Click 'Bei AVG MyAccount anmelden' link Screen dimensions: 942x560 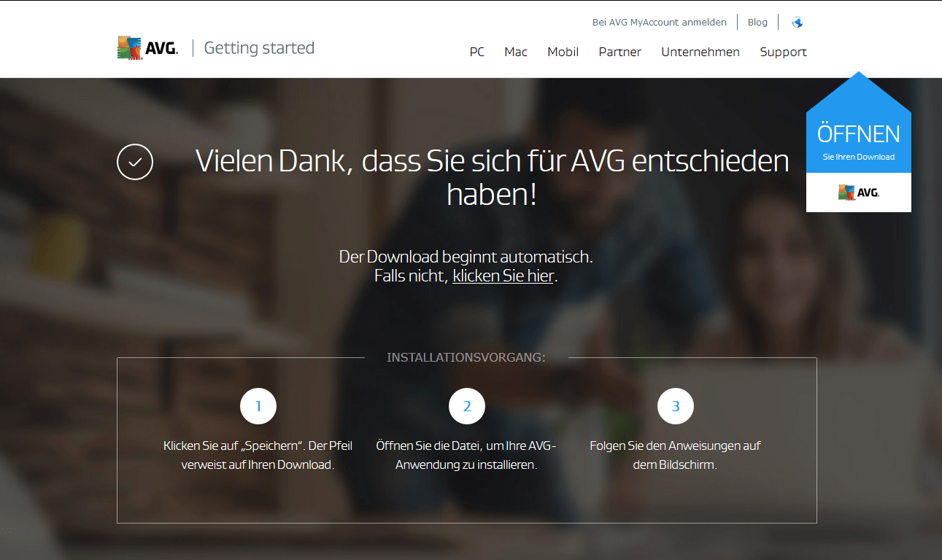[x=660, y=22]
